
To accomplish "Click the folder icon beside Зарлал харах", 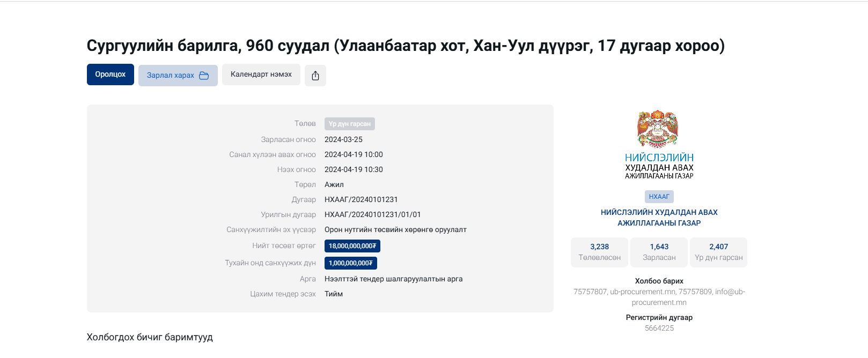I will pyautogui.click(x=204, y=76).
